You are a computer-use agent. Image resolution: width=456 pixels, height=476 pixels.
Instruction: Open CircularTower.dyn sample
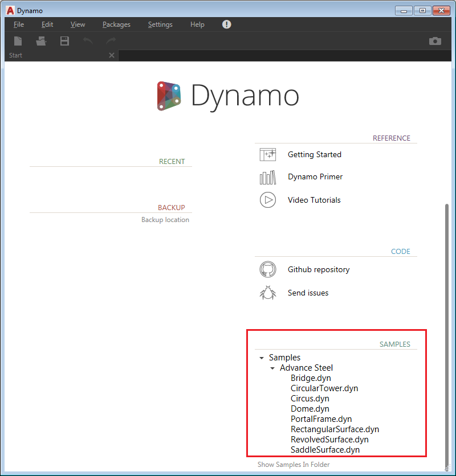(x=324, y=388)
